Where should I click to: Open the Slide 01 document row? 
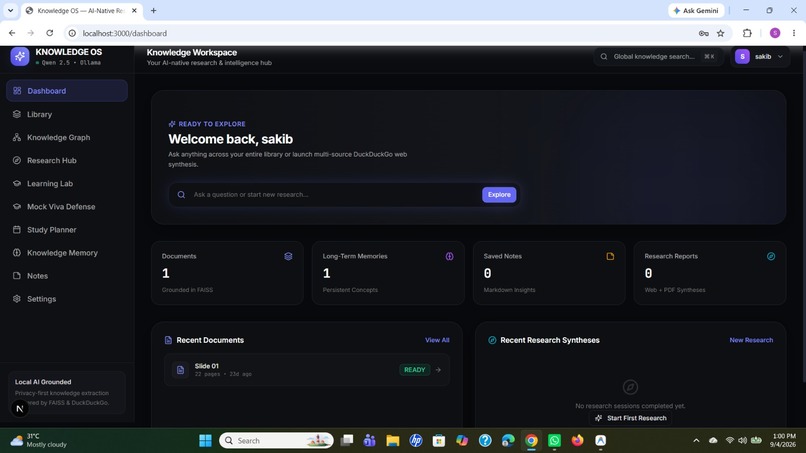click(x=307, y=370)
